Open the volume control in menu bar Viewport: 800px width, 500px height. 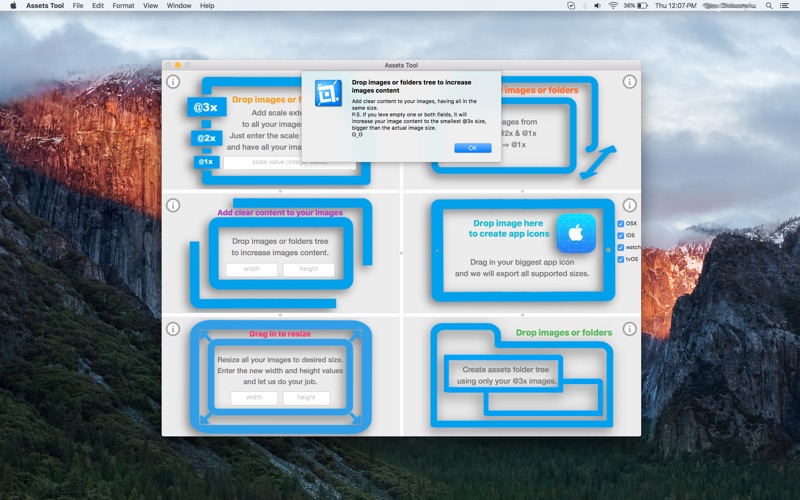[597, 6]
